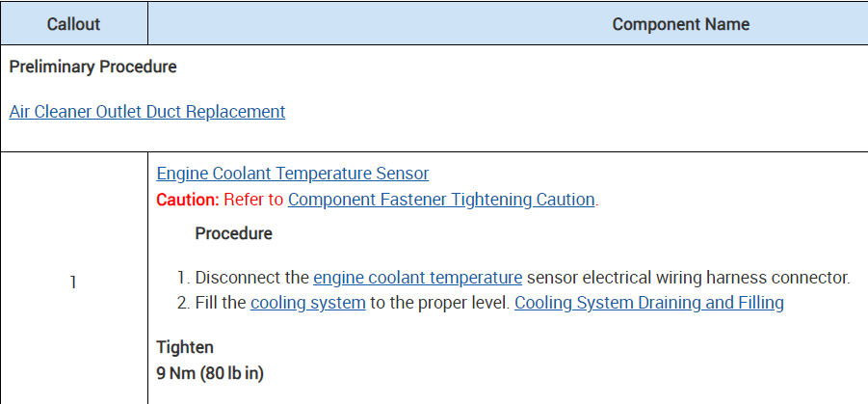Click the bold Procedure heading
The height and width of the screenshot is (404, 868).
pyautogui.click(x=233, y=233)
